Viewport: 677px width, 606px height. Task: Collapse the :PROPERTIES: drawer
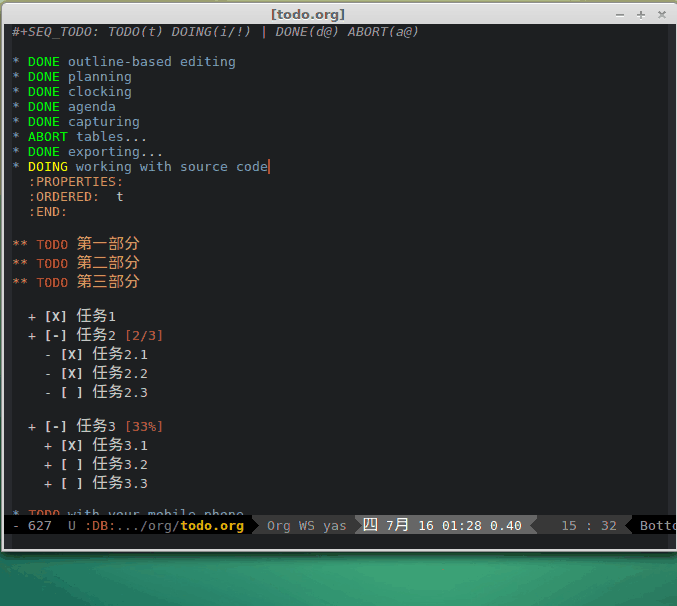(76, 182)
